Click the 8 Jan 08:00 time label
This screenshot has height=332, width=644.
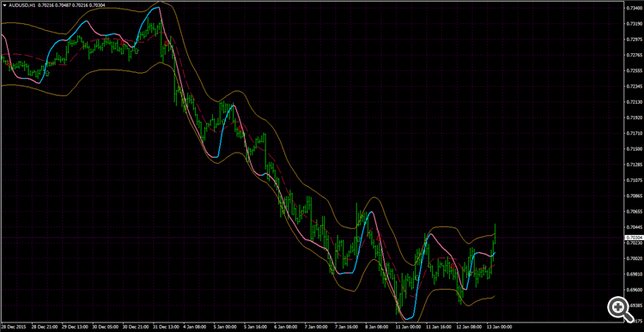[376, 327]
